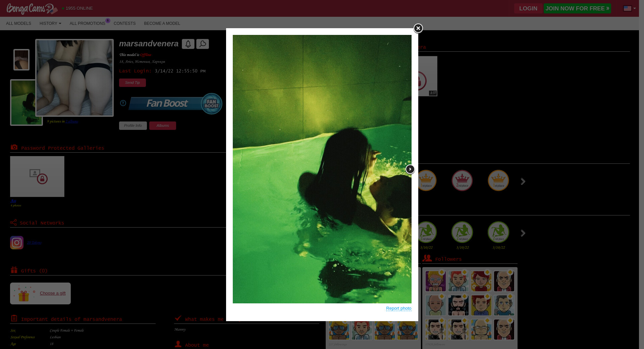Click the 'Lesbian' sexual preference value
Viewport: 644px width, 349px height.
(55, 337)
